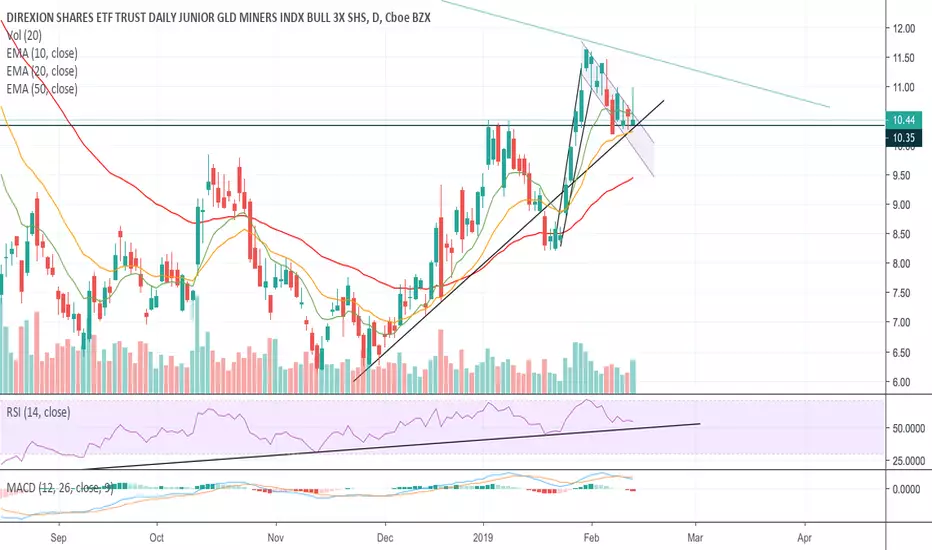Click the Apr label on time axis
The image size is (932, 550).
tap(804, 538)
